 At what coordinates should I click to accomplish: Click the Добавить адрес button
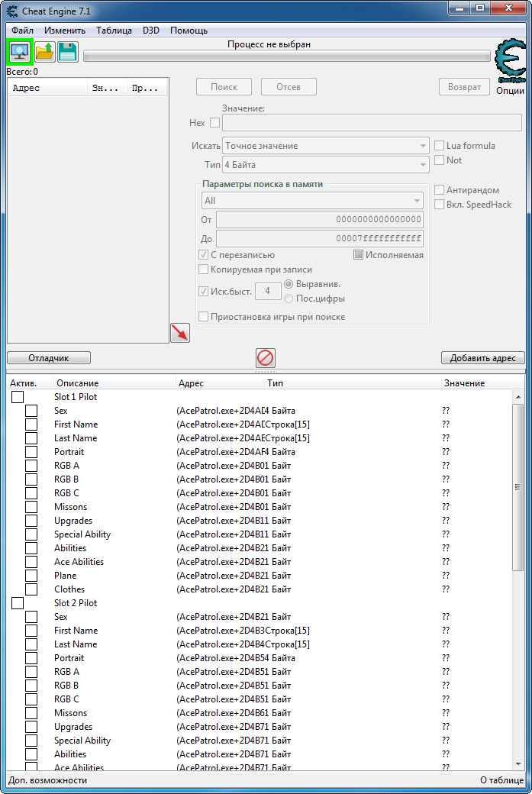point(483,358)
